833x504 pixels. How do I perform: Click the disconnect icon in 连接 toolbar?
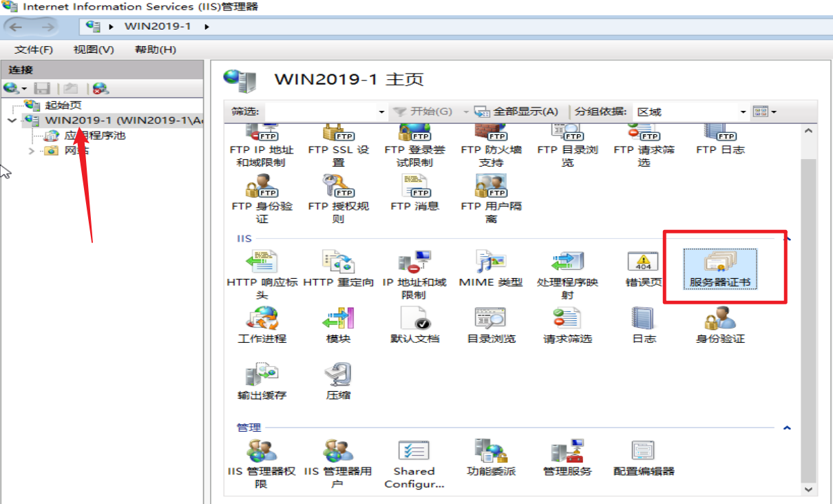(x=101, y=88)
